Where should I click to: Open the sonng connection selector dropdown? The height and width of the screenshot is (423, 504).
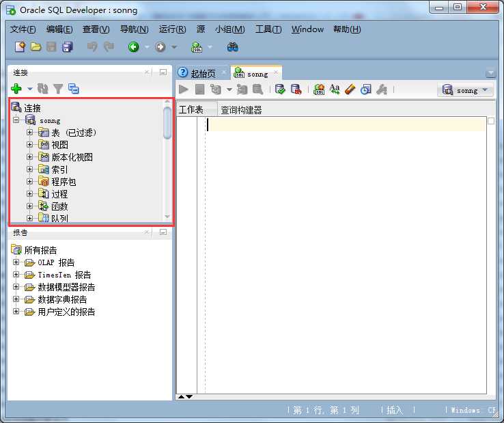coord(465,90)
